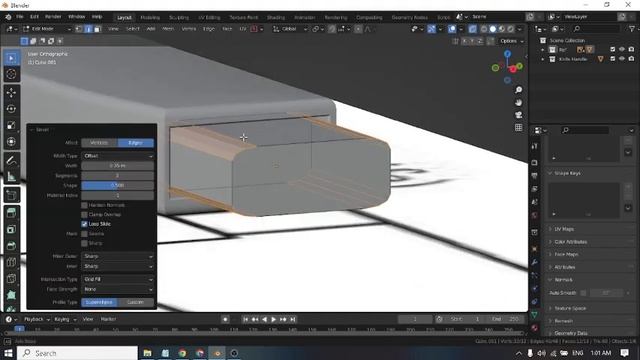640x360 pixels.
Task: Select the Move tool
Action: point(11,93)
